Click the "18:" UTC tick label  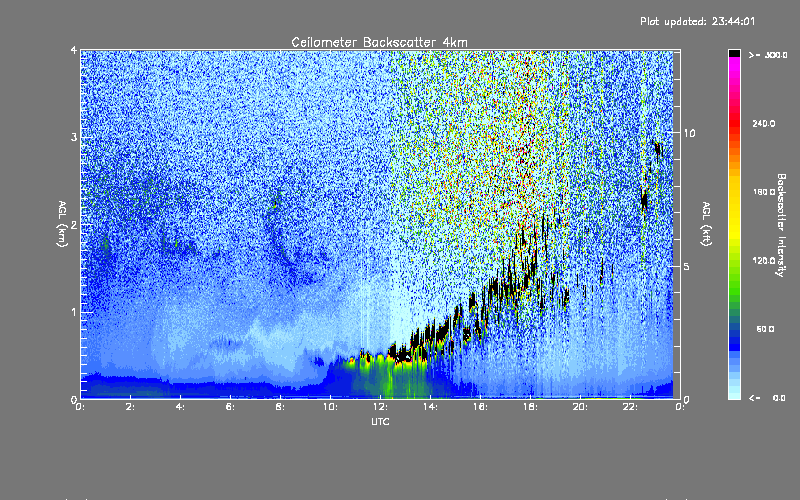pos(530,407)
